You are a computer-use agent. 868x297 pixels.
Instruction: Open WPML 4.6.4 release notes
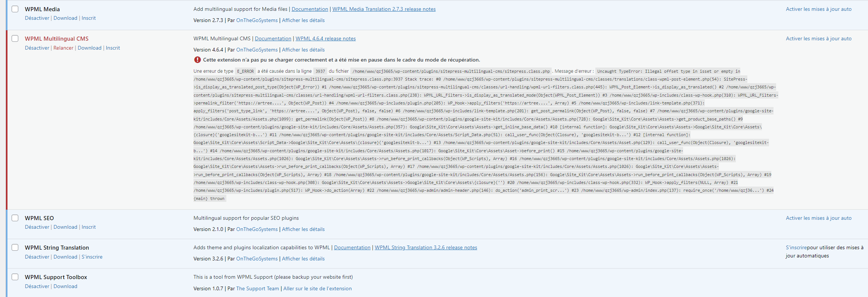pyautogui.click(x=326, y=38)
